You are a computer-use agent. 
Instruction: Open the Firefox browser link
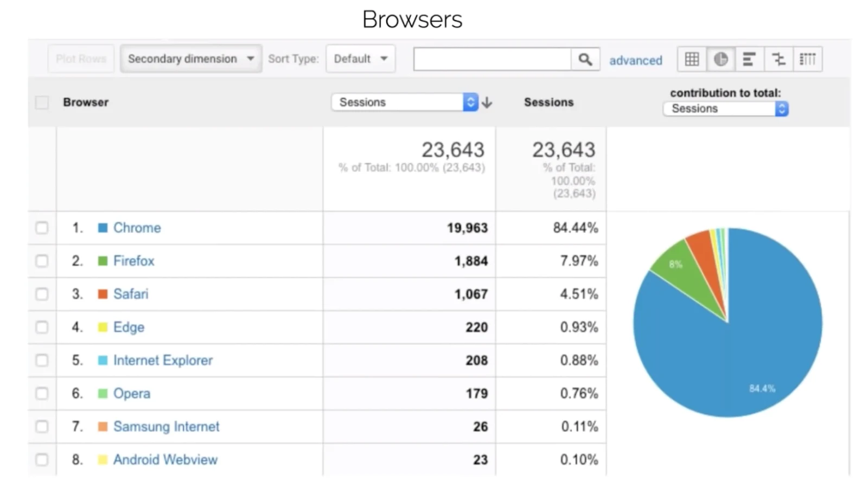coord(133,261)
